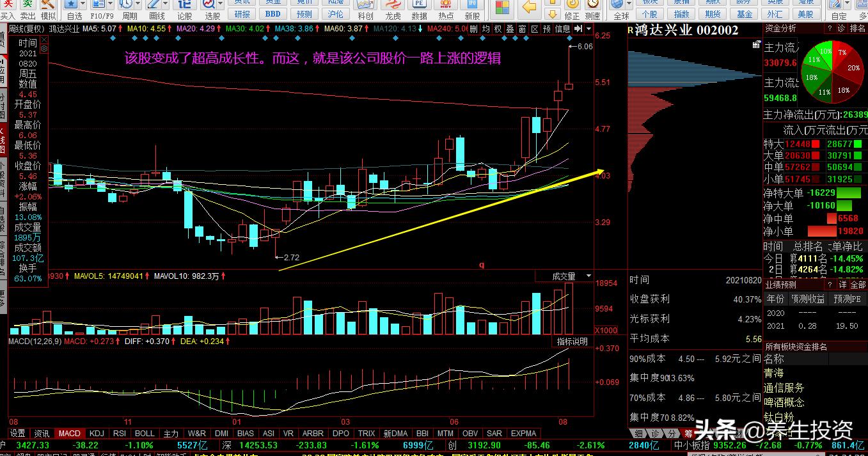Image resolution: width=868 pixels, height=456 pixels.
Task: Open the 龙虎 ranking icon
Action: point(393,5)
